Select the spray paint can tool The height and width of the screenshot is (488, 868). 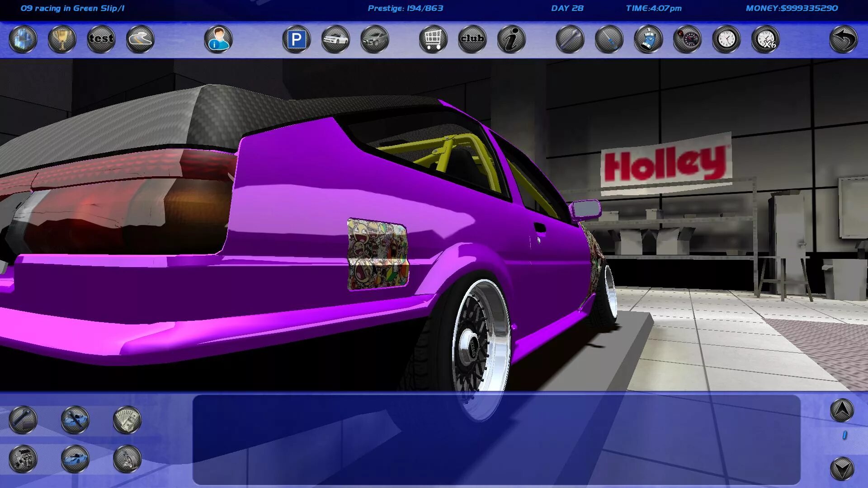point(648,39)
